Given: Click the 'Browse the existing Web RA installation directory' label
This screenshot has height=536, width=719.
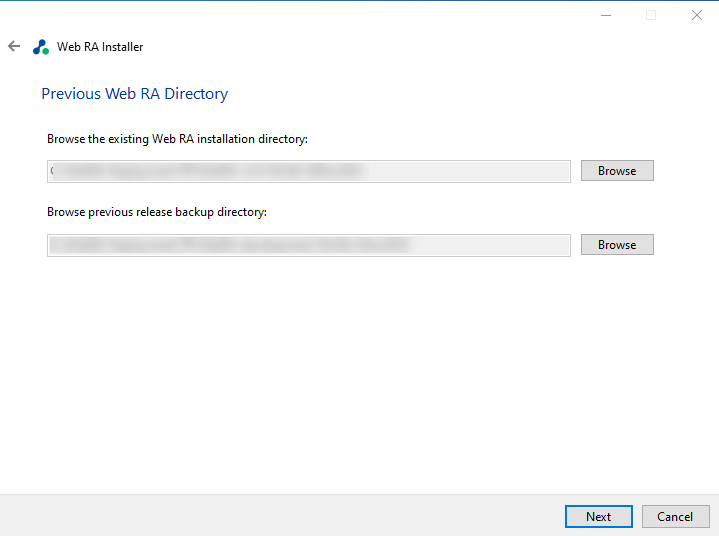Looking at the screenshot, I should (x=177, y=139).
